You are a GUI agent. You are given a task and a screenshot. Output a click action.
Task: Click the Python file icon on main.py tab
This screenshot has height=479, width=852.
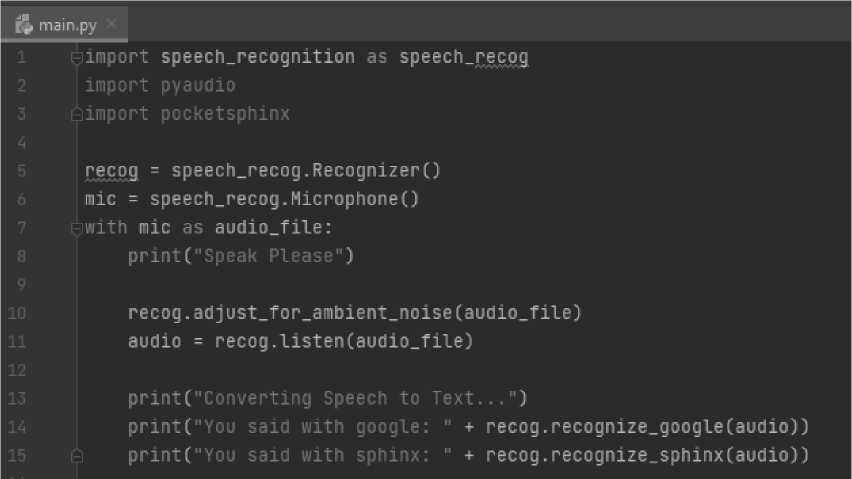pyautogui.click(x=24, y=23)
